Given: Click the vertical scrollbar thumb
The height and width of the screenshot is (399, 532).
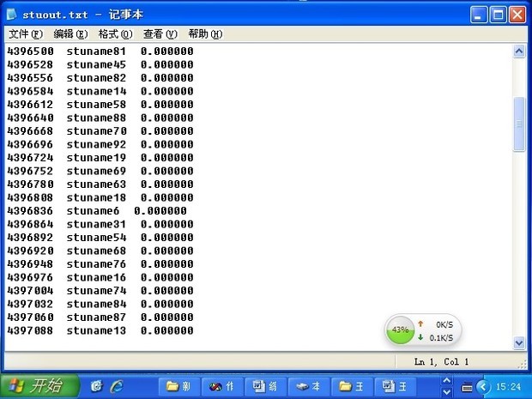Looking at the screenshot, I should point(519,124).
